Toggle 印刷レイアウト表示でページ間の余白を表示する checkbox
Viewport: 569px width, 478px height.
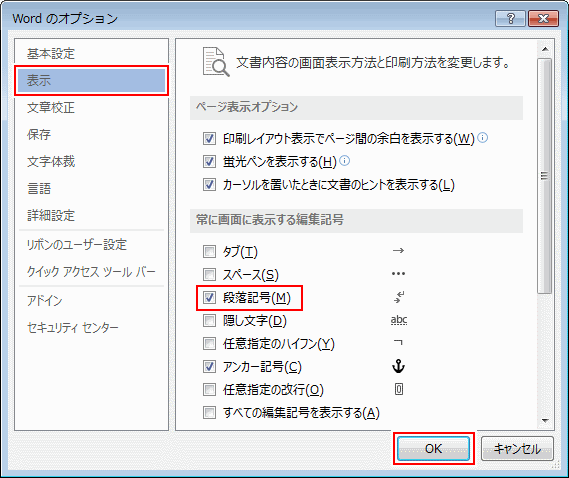click(209, 138)
